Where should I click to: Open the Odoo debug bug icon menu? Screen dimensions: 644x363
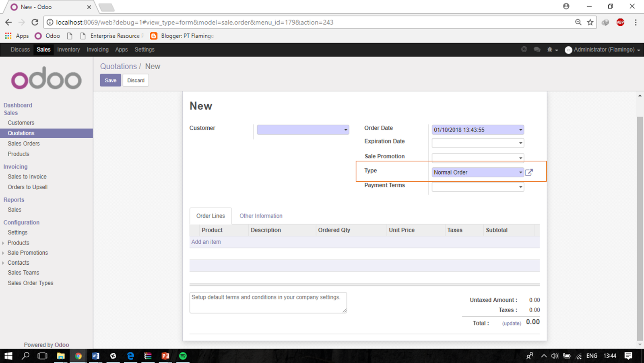pos(552,50)
